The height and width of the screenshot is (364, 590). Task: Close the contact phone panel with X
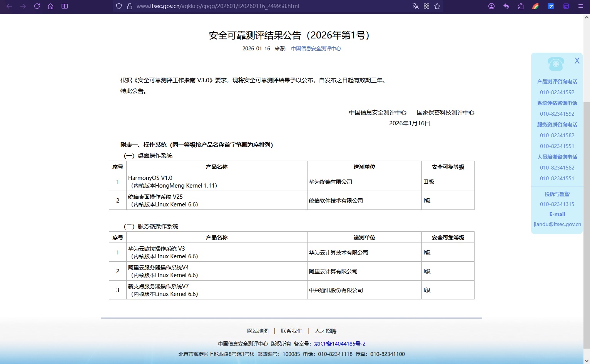coord(577,60)
